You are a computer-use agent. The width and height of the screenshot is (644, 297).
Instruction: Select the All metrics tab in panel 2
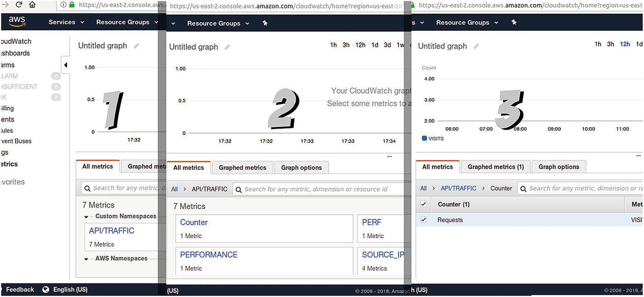(x=188, y=167)
